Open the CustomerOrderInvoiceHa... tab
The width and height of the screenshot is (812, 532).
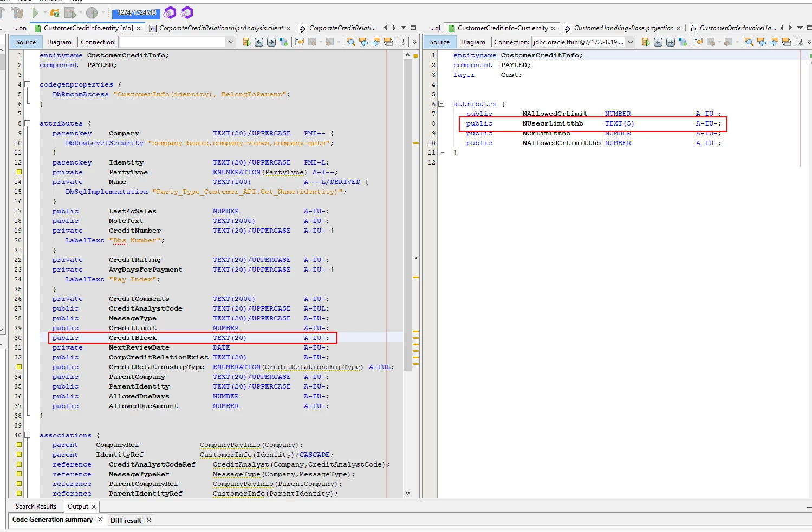(x=733, y=28)
